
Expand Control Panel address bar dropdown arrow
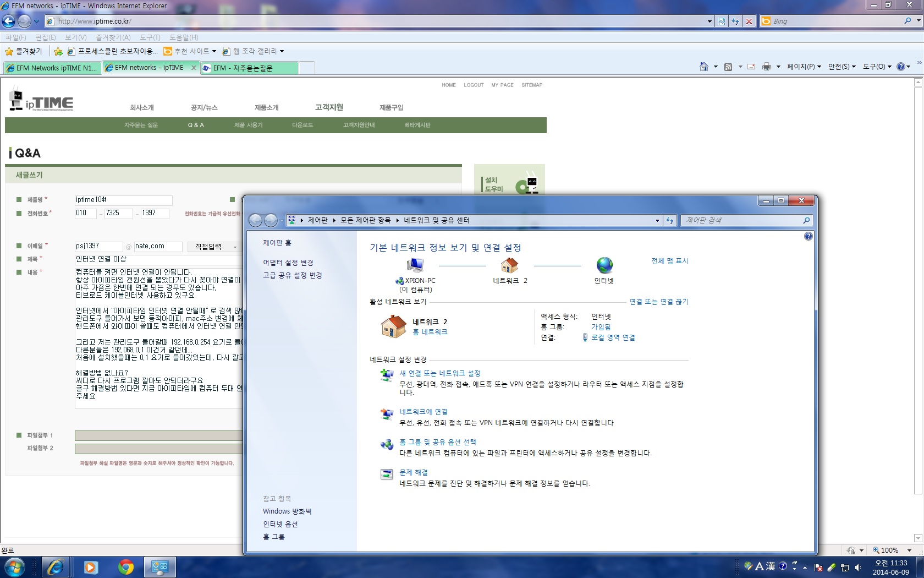[657, 220]
